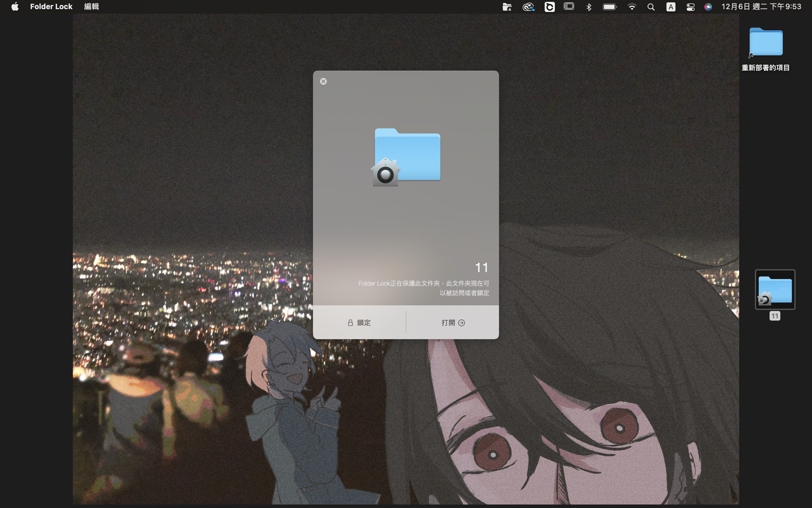
Task: Open the Folder Lock app menu
Action: [x=51, y=7]
